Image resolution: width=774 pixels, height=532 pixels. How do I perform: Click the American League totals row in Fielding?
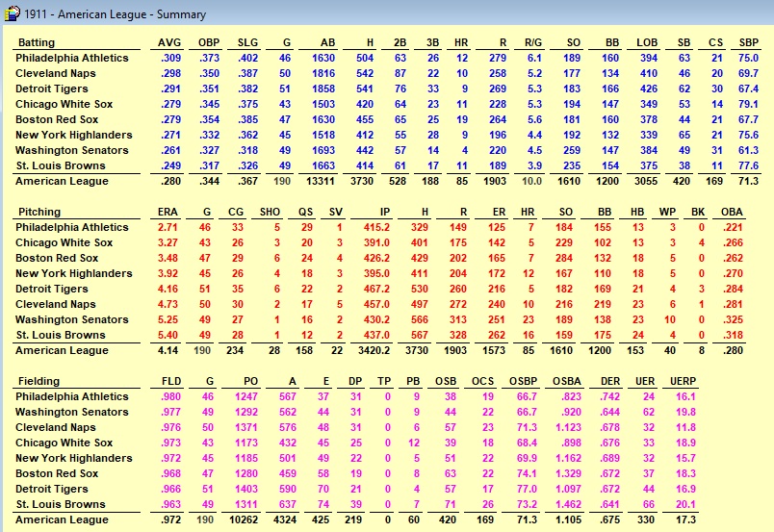tap(355, 519)
